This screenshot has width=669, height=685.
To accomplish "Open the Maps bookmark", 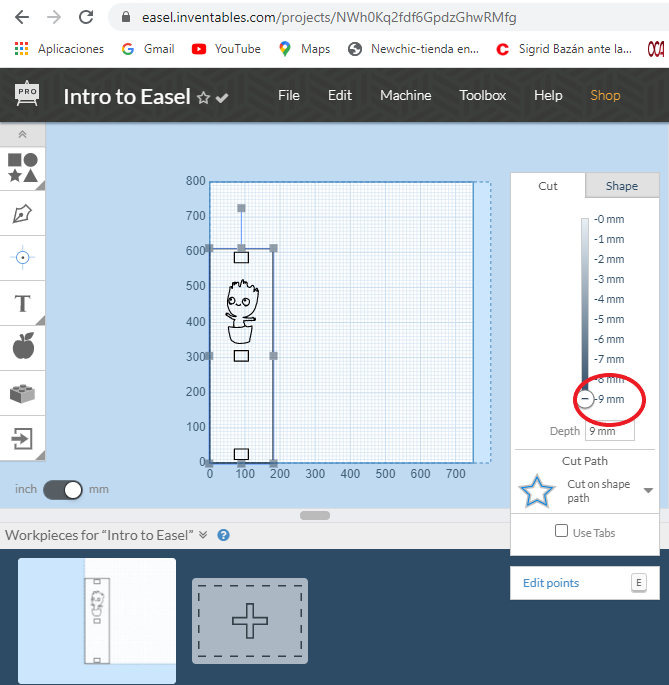I will (305, 49).
